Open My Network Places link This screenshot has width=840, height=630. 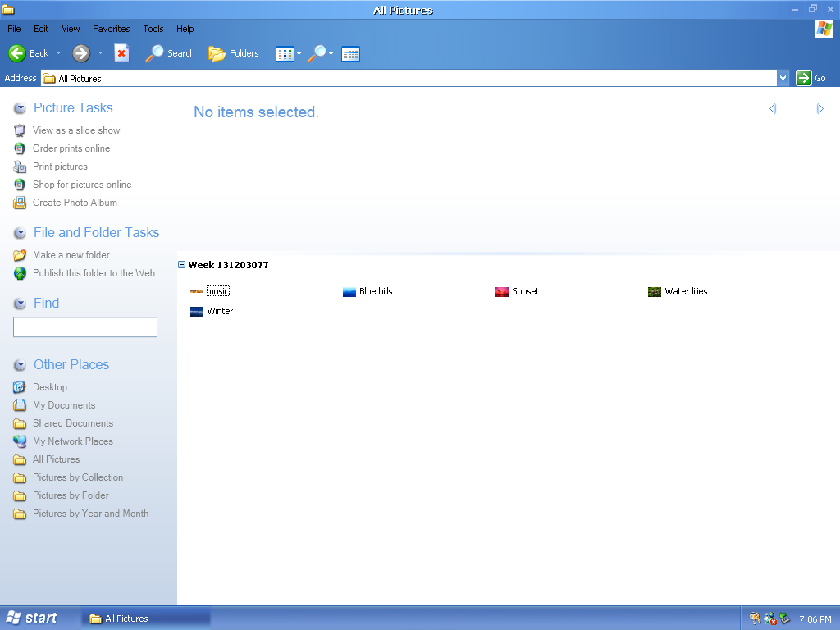click(x=73, y=441)
